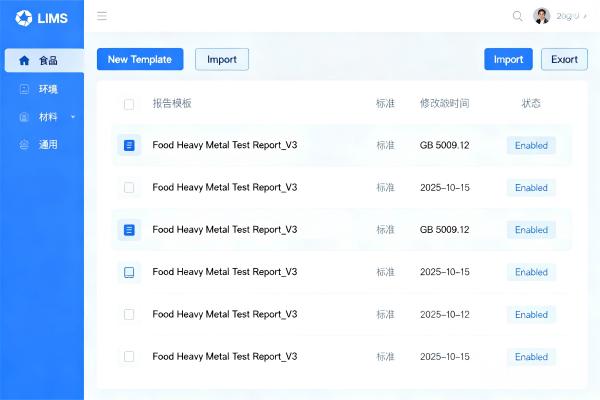Select the 食品 sidebar item
This screenshot has height=400, width=600.
tap(44, 60)
